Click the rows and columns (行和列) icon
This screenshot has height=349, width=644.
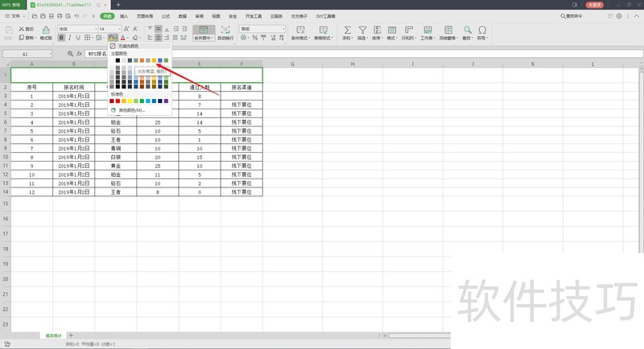coord(409,30)
